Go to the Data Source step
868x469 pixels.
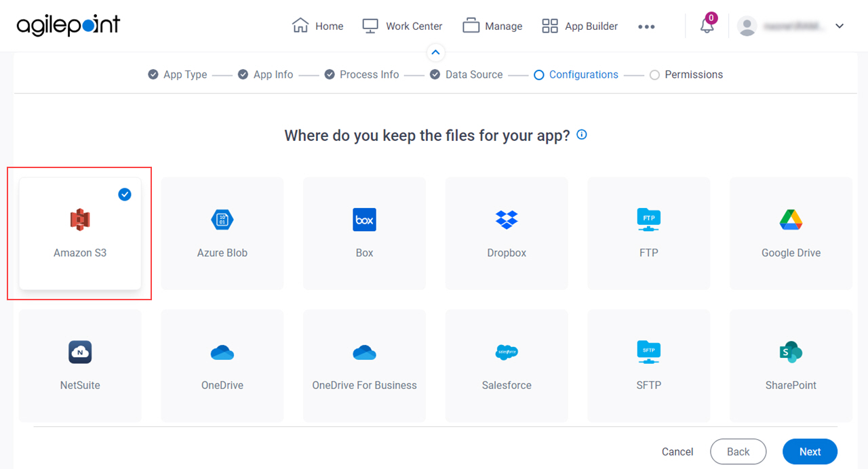467,75
